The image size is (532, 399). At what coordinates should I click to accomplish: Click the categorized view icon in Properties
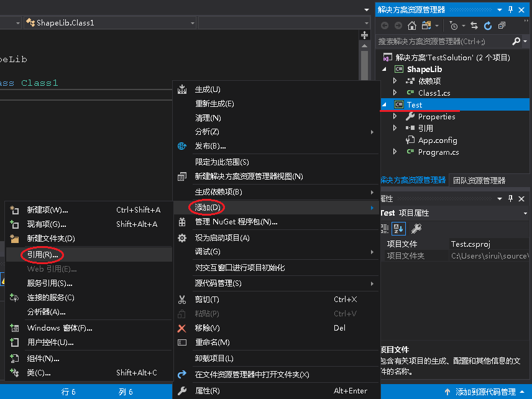(x=385, y=229)
